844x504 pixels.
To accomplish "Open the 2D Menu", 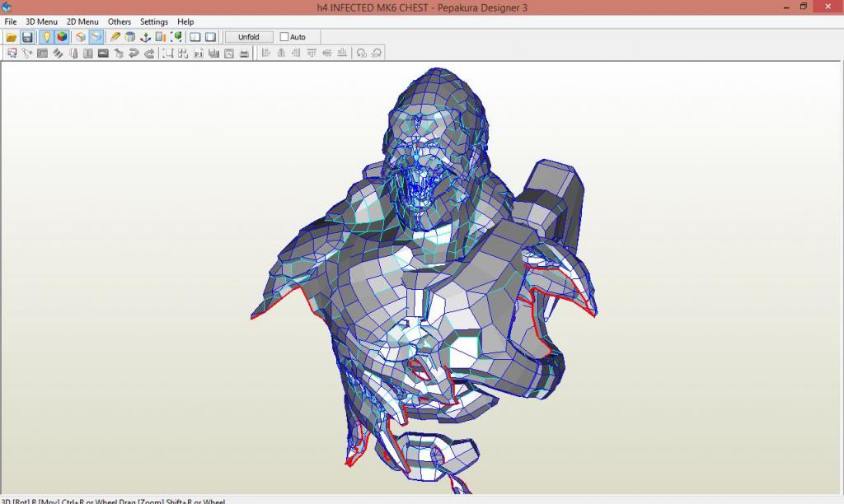I will (82, 21).
